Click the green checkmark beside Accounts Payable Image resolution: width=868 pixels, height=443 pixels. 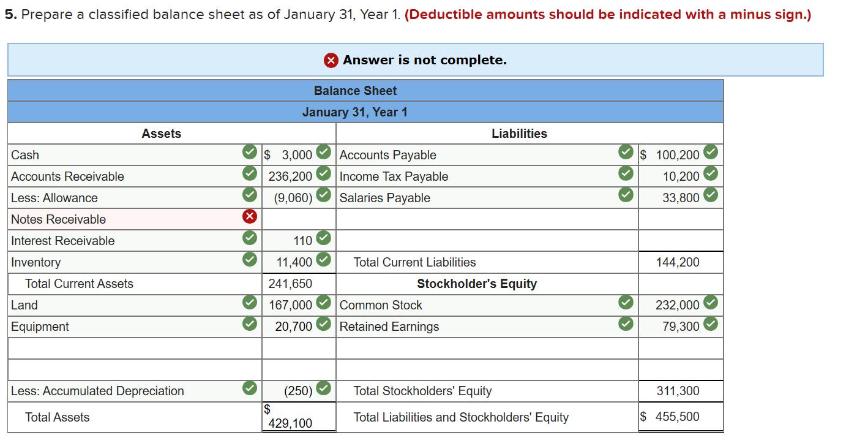[x=626, y=152]
